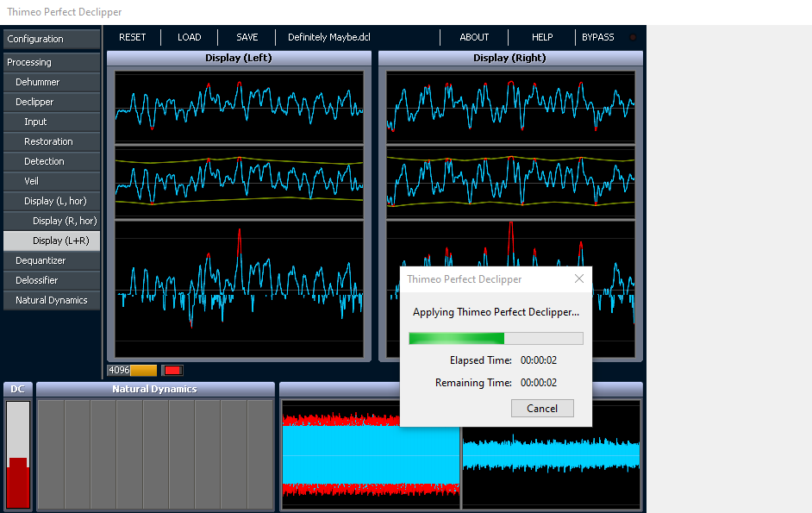The image size is (812, 513).
Task: Close the Thimeo Perfect Declipper progress dialog
Action: coord(579,278)
